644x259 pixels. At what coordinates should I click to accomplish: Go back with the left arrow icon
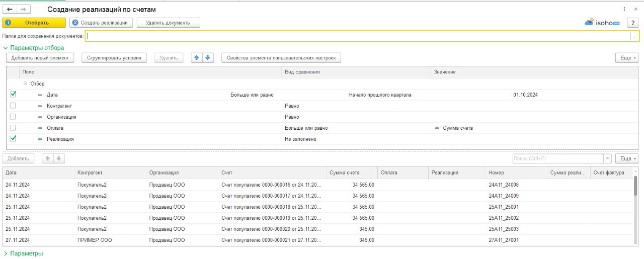pyautogui.click(x=10, y=9)
